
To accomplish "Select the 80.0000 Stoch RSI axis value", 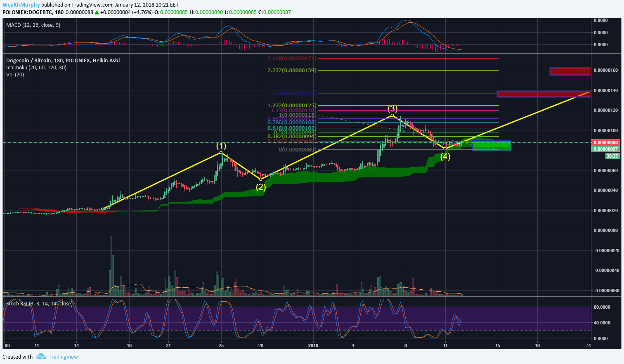I will point(602,307).
